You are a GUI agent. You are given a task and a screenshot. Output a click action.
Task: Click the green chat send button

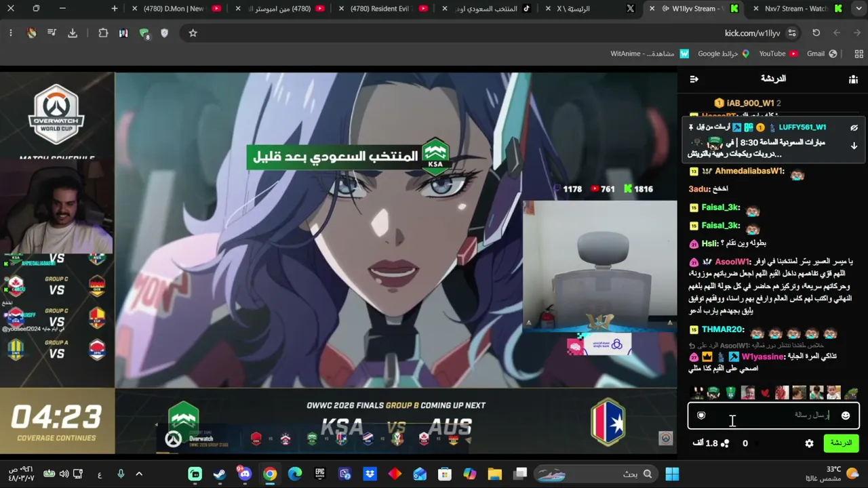841,443
